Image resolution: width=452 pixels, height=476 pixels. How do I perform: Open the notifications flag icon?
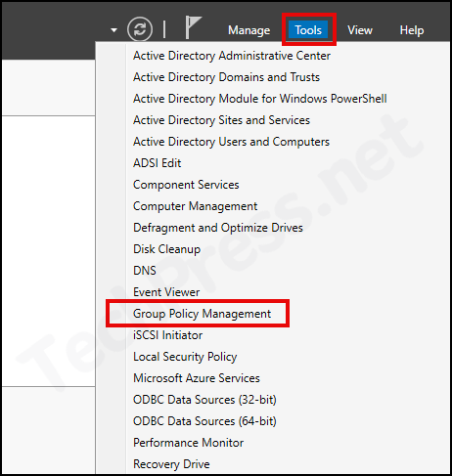pyautogui.click(x=193, y=27)
